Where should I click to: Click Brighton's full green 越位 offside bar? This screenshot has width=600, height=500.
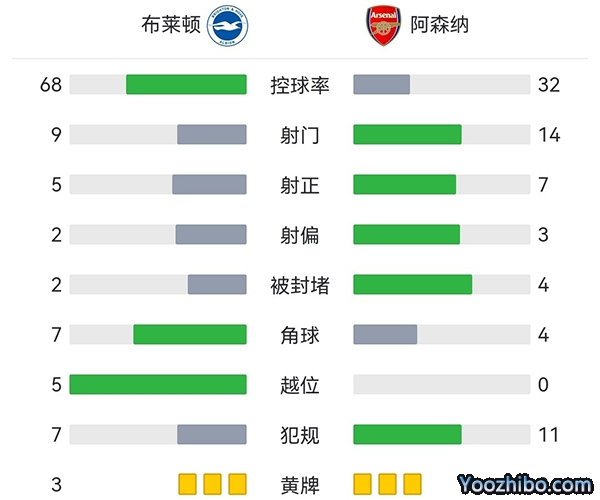tap(158, 385)
